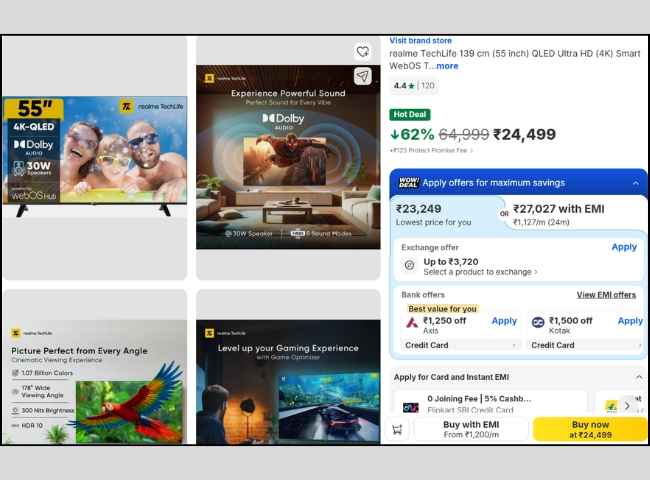Click the Kotak bank logo icon

coord(538,322)
